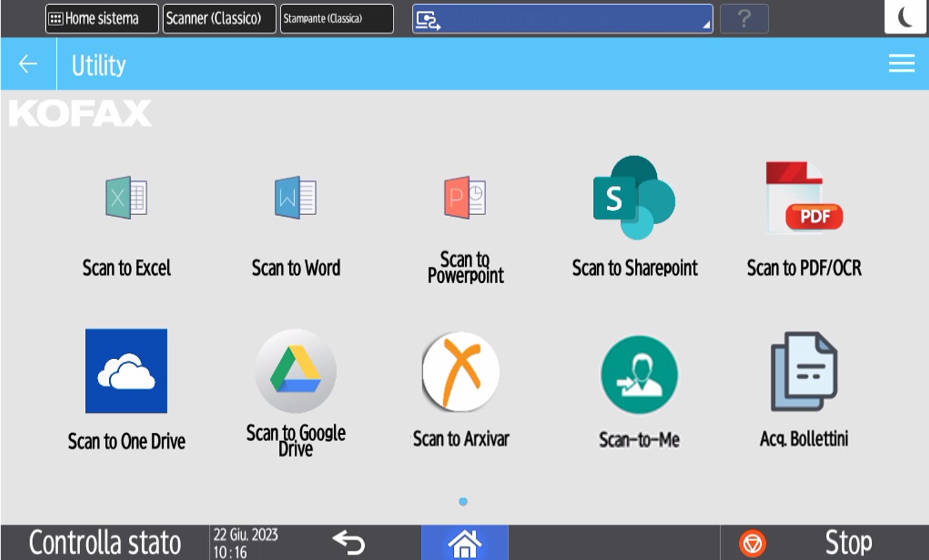Open the Scan to Arxivar icon
The height and width of the screenshot is (560, 929).
tap(461, 371)
